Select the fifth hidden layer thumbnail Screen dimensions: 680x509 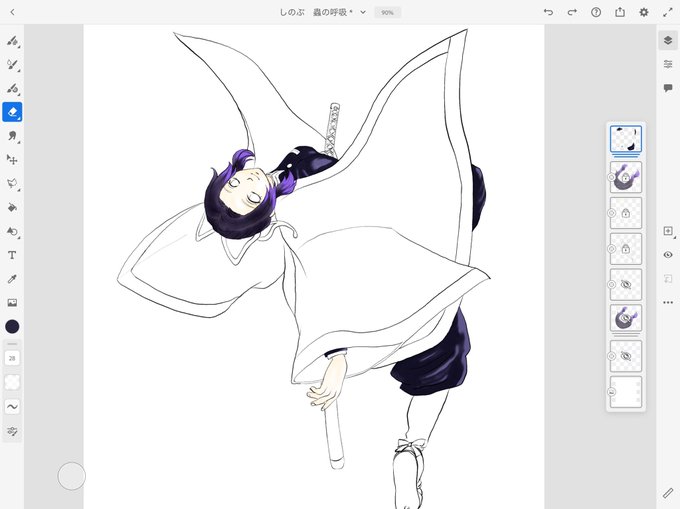tap(626, 284)
